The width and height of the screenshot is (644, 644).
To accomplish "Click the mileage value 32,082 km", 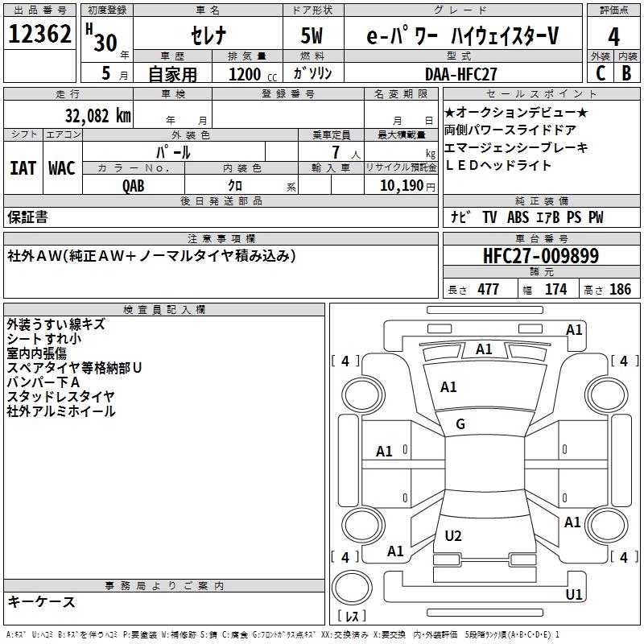I will pos(98,115).
